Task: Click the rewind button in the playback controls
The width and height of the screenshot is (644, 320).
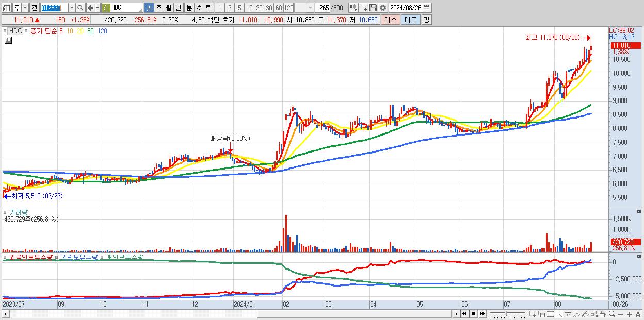Action: click(465, 314)
